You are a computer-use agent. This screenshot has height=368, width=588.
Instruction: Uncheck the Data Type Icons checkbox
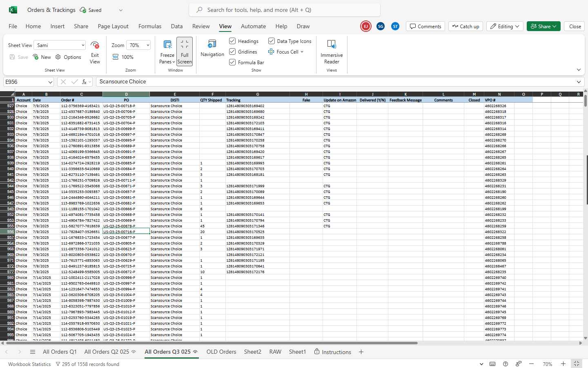pos(272,41)
